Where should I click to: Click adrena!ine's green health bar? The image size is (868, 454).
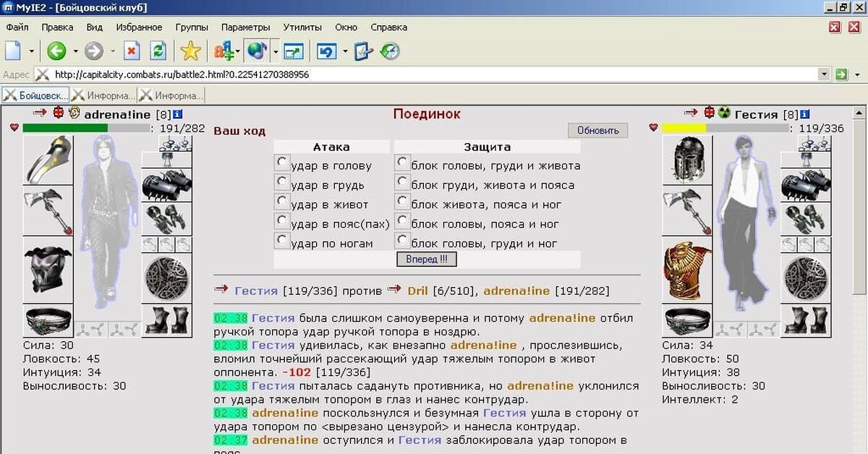click(x=65, y=128)
